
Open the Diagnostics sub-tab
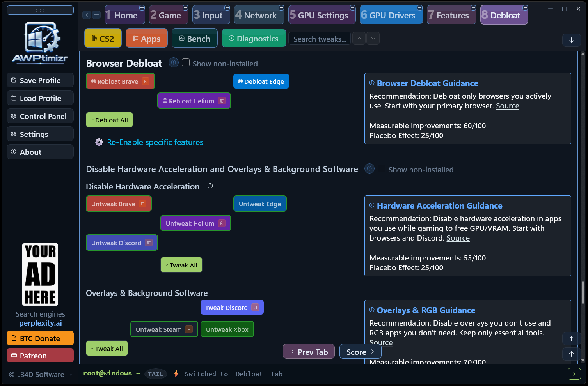[x=254, y=38]
